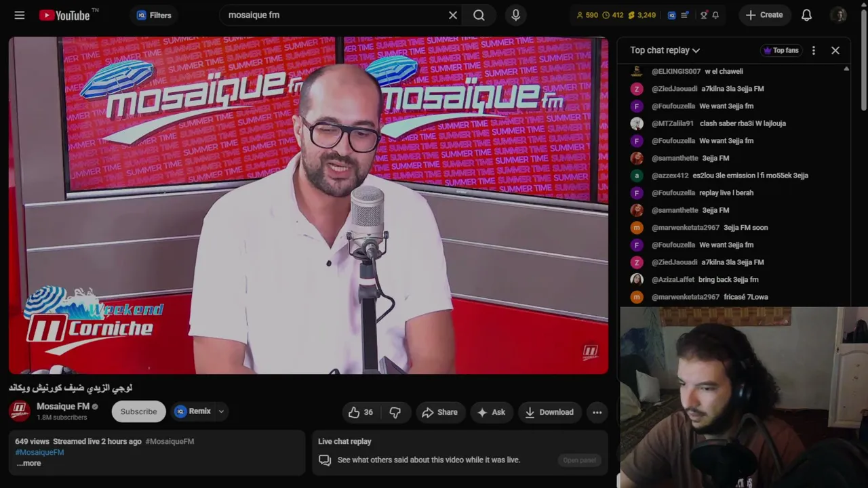Click @ELKINGIS007 in chat
This screenshot has width=868, height=488.
676,71
